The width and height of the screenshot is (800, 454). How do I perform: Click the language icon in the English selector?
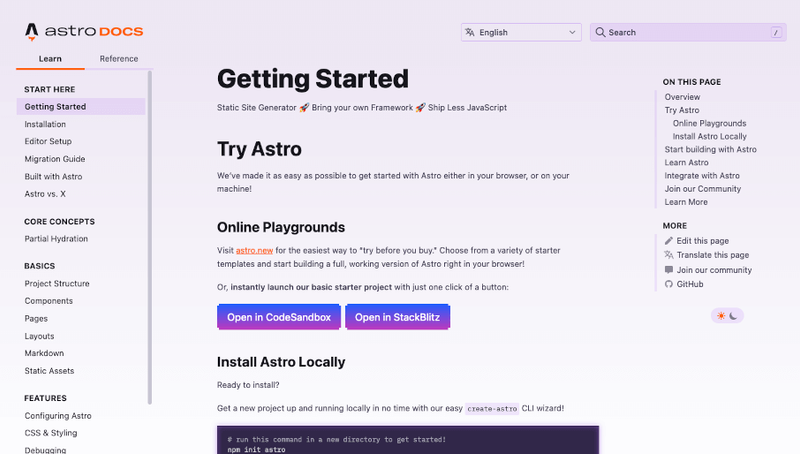pyautogui.click(x=469, y=32)
